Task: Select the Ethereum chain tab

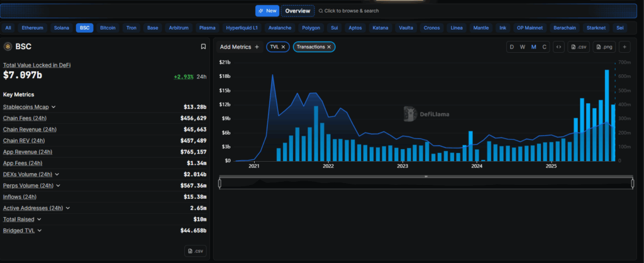Action: click(33, 28)
